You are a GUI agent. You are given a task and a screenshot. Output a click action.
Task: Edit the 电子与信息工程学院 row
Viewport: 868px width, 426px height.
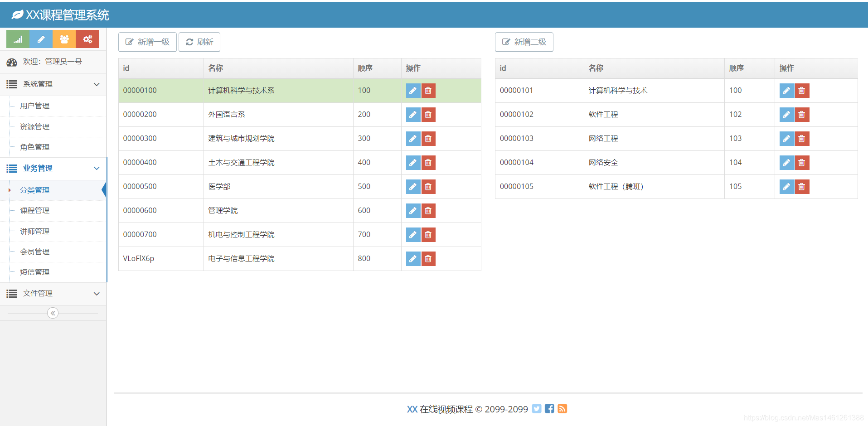tap(413, 259)
